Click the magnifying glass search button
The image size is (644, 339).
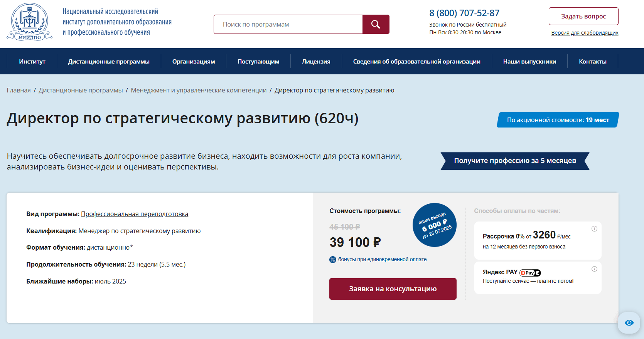tap(376, 24)
